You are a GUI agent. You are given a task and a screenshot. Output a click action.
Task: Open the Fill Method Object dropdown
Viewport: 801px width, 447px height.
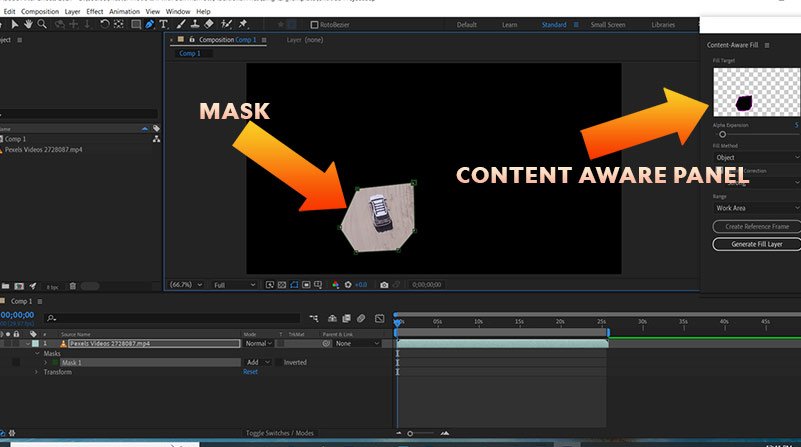pyautogui.click(x=756, y=157)
